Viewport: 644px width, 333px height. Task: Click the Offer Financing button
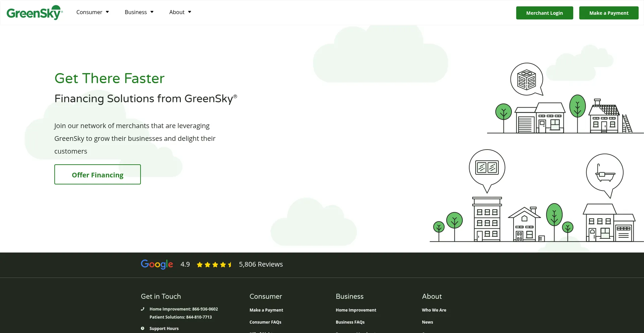(98, 175)
